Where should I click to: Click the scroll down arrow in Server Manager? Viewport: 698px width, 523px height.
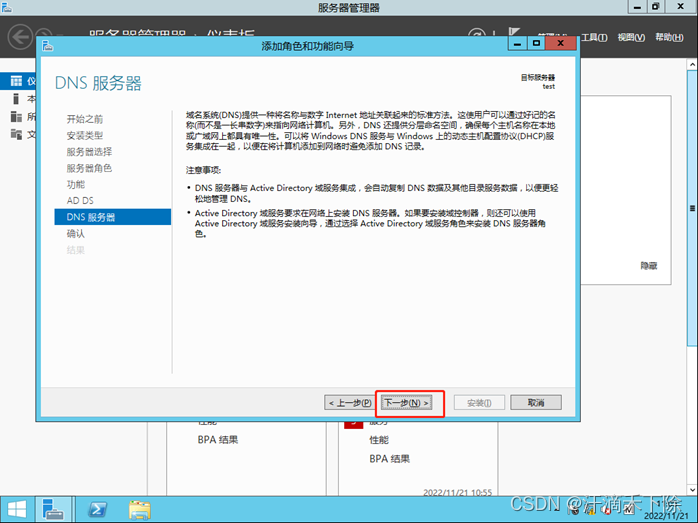tap(692, 490)
